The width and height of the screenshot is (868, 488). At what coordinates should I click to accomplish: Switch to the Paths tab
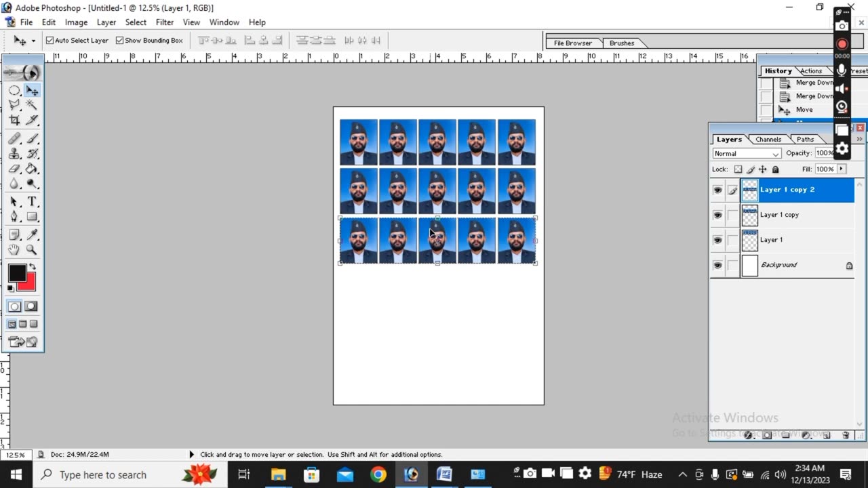click(x=806, y=140)
